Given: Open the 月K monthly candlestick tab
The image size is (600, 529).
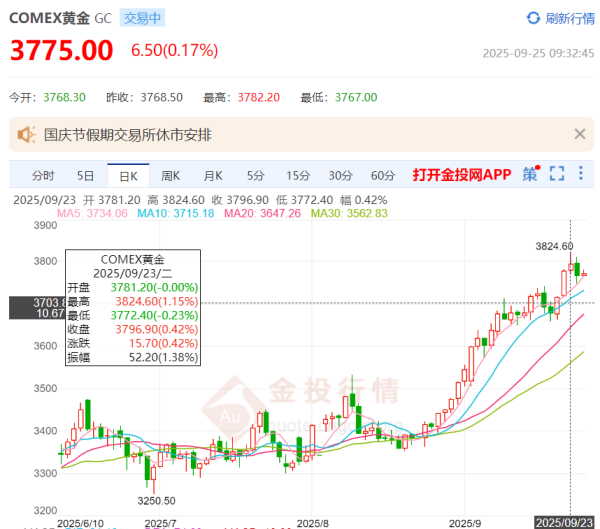Looking at the screenshot, I should coord(213,175).
